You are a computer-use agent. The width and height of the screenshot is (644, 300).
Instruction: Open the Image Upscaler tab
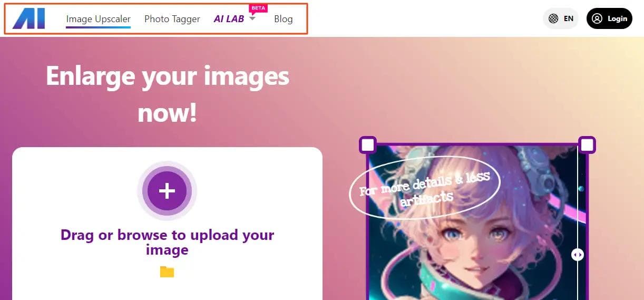(99, 19)
